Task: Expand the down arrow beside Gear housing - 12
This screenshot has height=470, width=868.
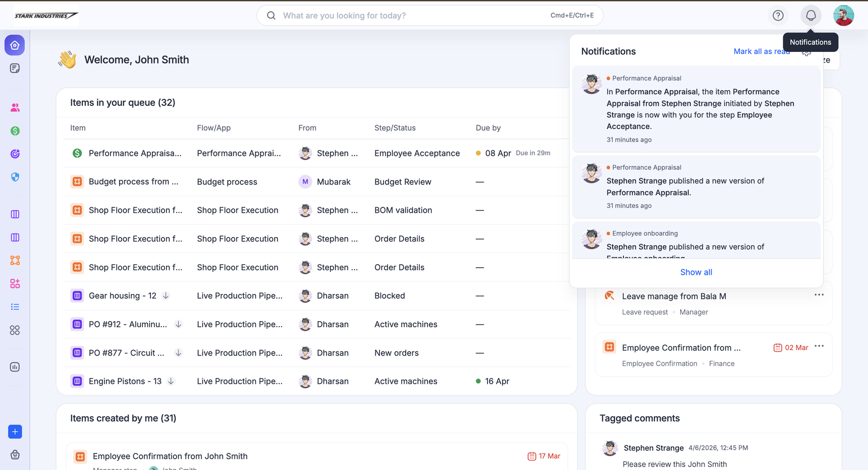Action: click(x=166, y=296)
